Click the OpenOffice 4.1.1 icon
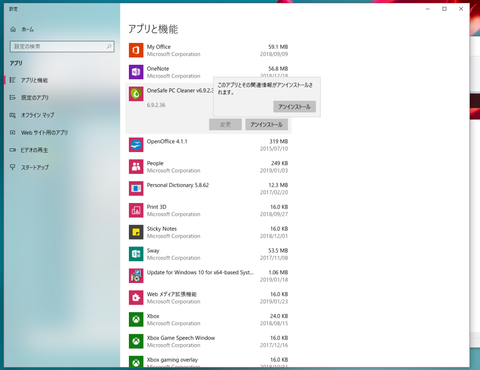The height and width of the screenshot is (370, 480). pos(136,145)
